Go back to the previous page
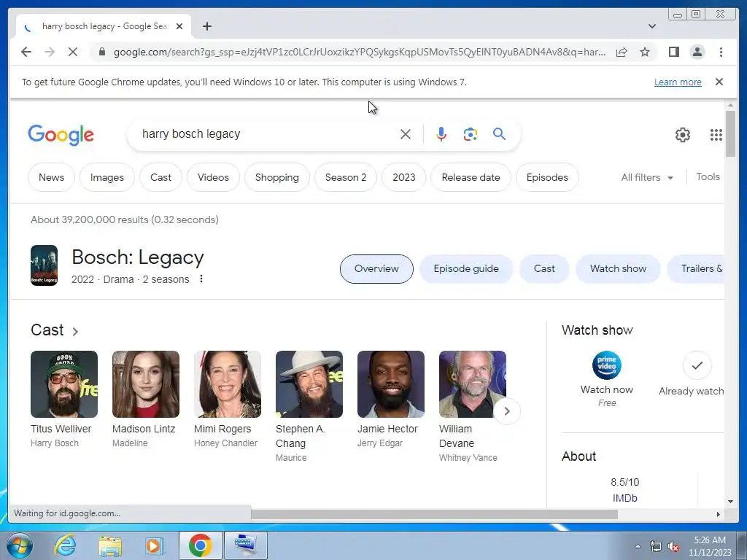 point(26,52)
